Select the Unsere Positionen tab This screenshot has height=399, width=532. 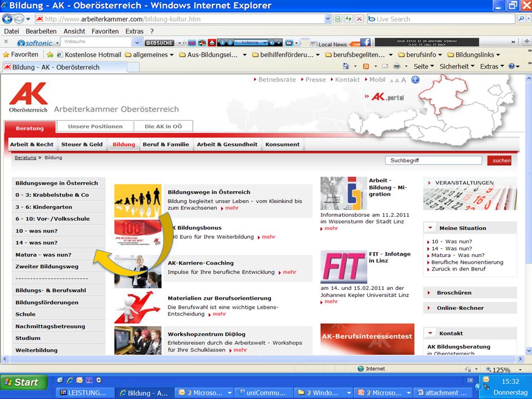coord(95,126)
